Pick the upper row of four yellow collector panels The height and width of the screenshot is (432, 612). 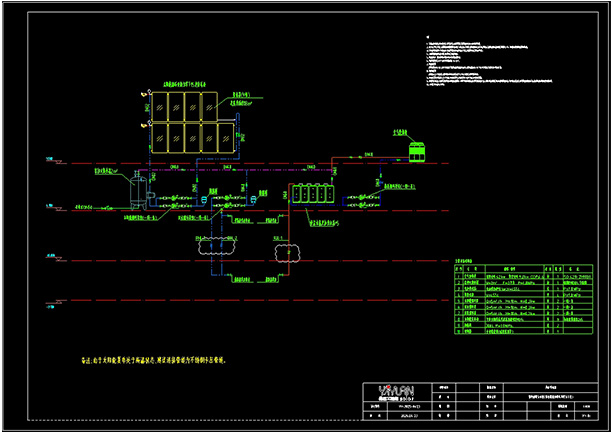click(184, 107)
